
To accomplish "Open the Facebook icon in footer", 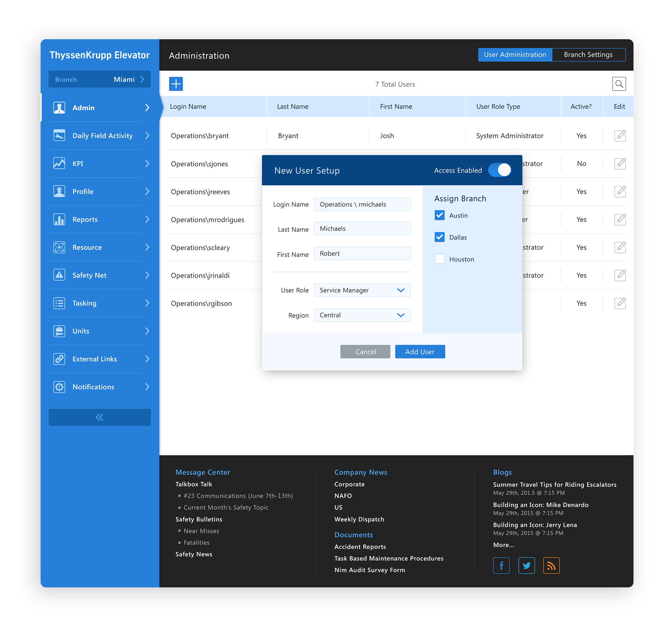I will coord(501,565).
